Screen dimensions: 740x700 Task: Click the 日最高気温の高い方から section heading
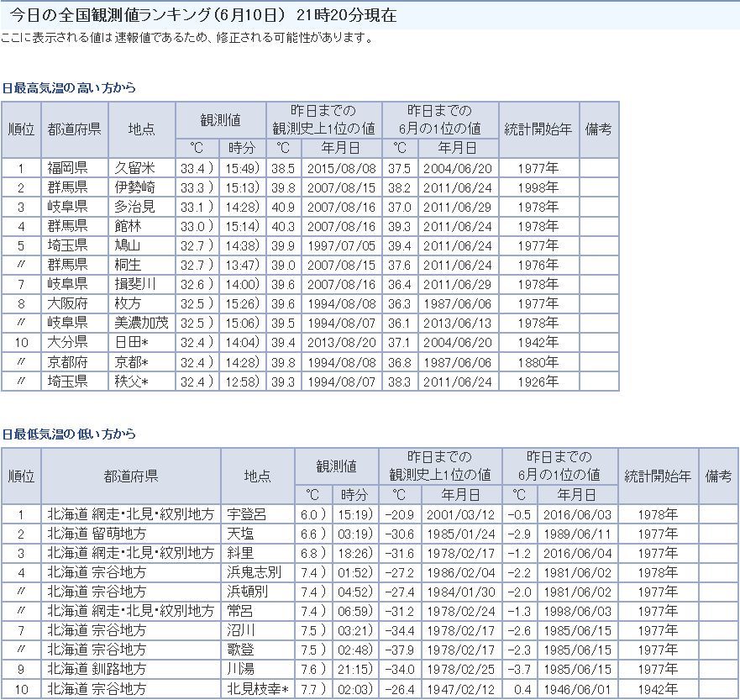click(69, 87)
